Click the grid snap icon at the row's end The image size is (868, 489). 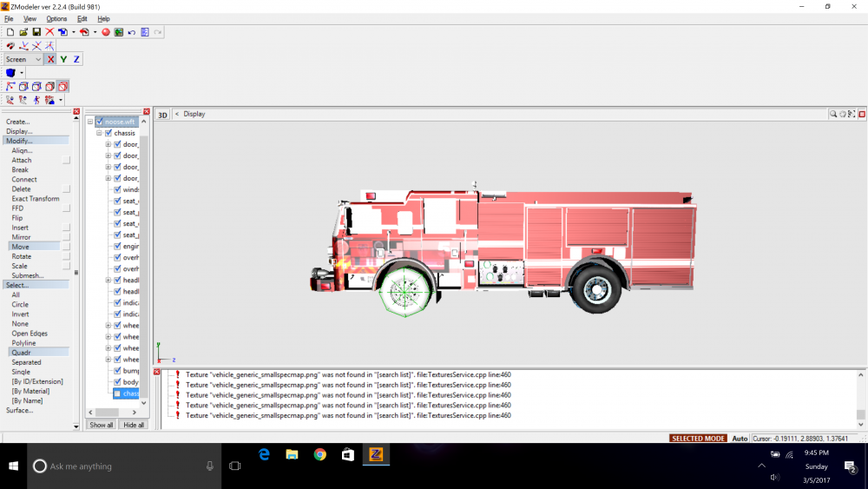49,46
